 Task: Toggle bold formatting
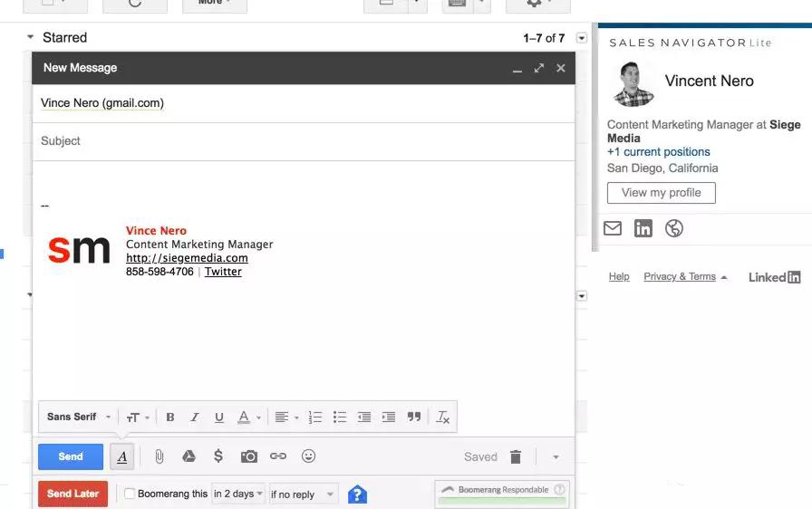(169, 418)
